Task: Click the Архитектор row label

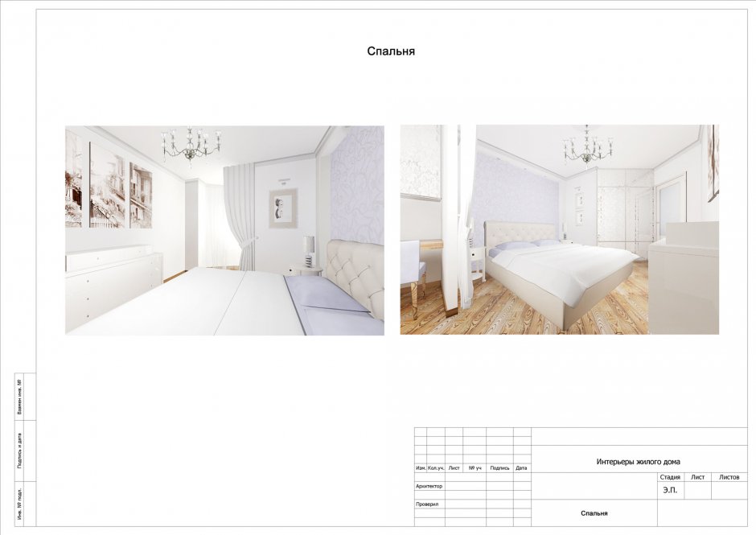Action: [429, 486]
